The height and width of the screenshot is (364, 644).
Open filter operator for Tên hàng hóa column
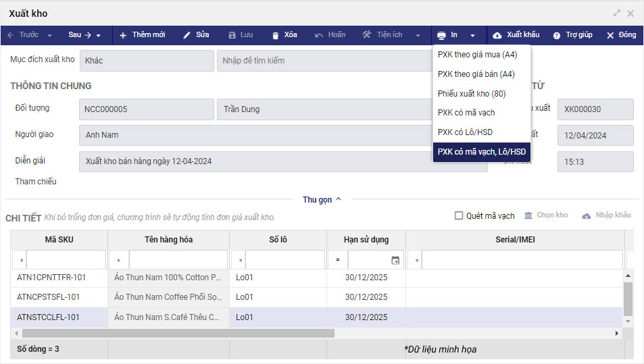click(120, 260)
